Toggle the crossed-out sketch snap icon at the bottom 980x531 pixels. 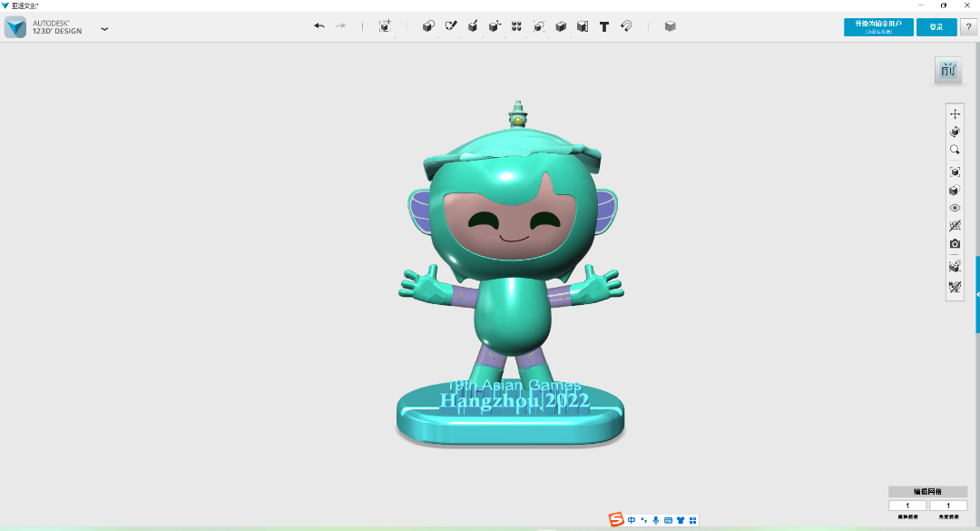(955, 287)
